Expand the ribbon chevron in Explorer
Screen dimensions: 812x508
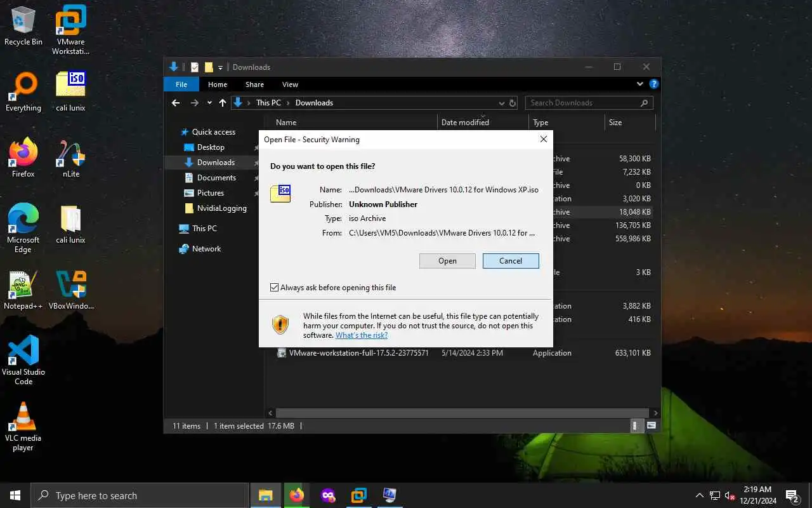(x=639, y=84)
